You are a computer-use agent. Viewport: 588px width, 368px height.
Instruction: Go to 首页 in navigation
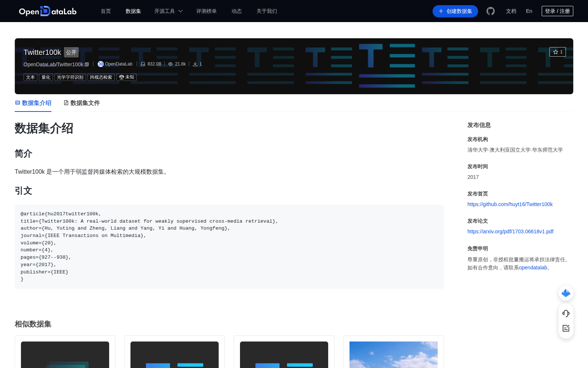click(x=106, y=11)
